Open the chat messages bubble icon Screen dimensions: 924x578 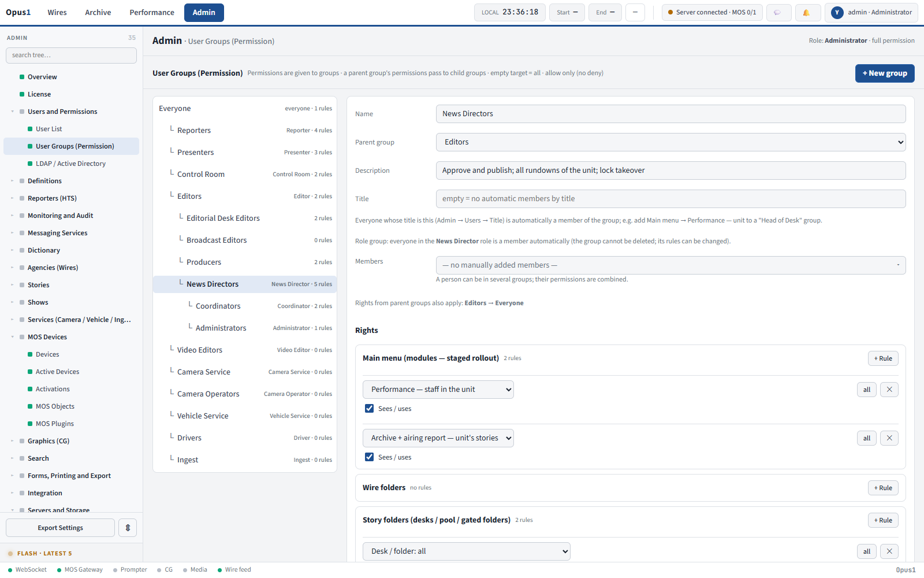(x=778, y=12)
